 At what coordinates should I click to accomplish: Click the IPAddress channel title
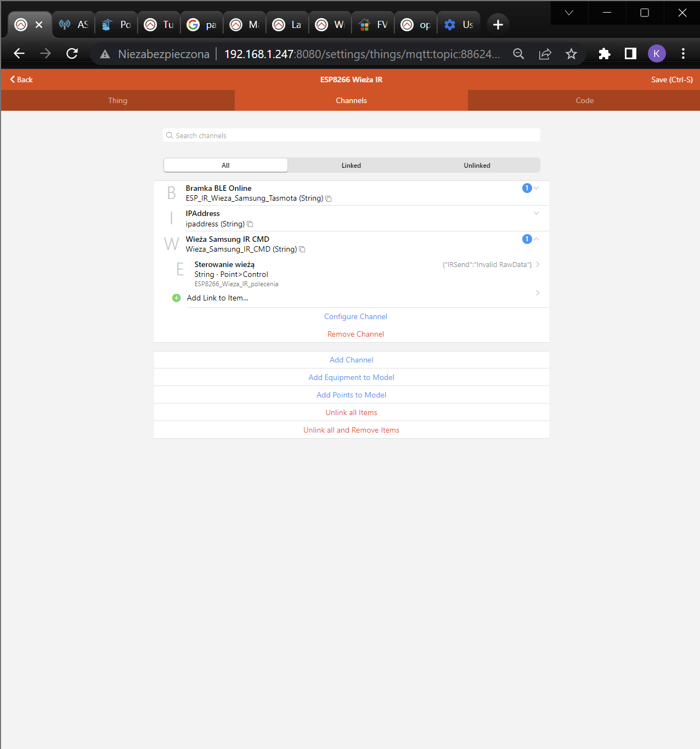tap(202, 213)
